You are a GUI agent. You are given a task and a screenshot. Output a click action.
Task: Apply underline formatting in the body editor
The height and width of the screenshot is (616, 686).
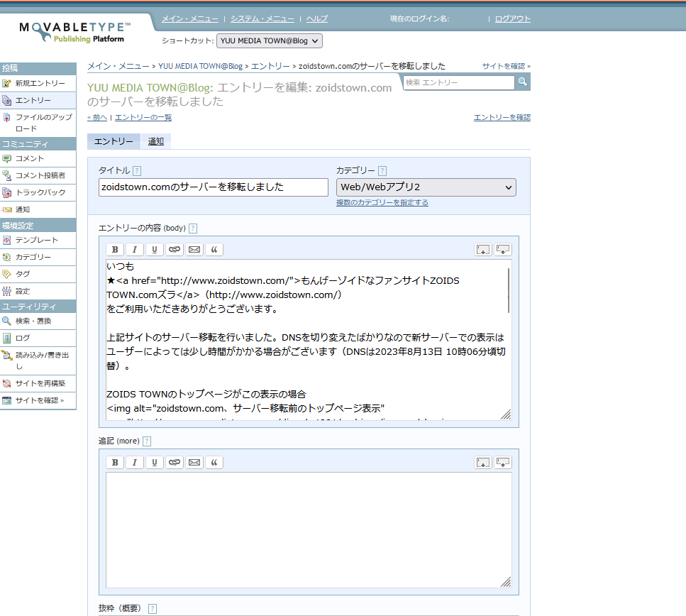pos(154,249)
